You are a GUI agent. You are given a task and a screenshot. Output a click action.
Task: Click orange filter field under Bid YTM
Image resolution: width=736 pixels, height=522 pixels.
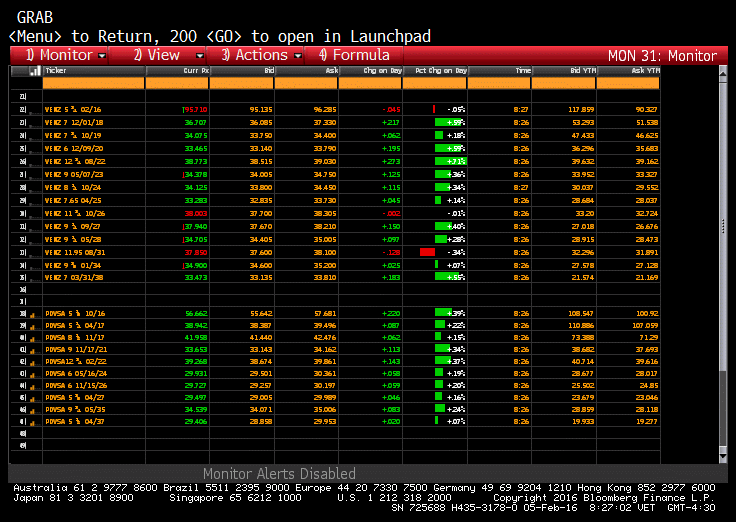pyautogui.click(x=564, y=83)
